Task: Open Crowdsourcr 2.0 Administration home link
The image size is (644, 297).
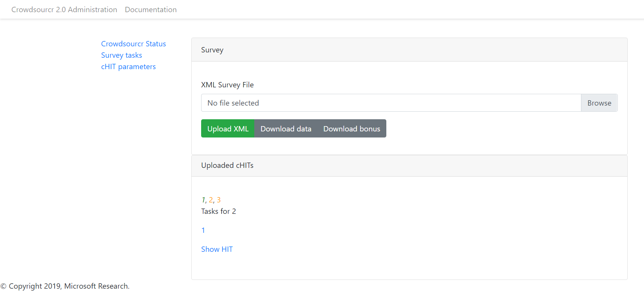Action: 64,9
